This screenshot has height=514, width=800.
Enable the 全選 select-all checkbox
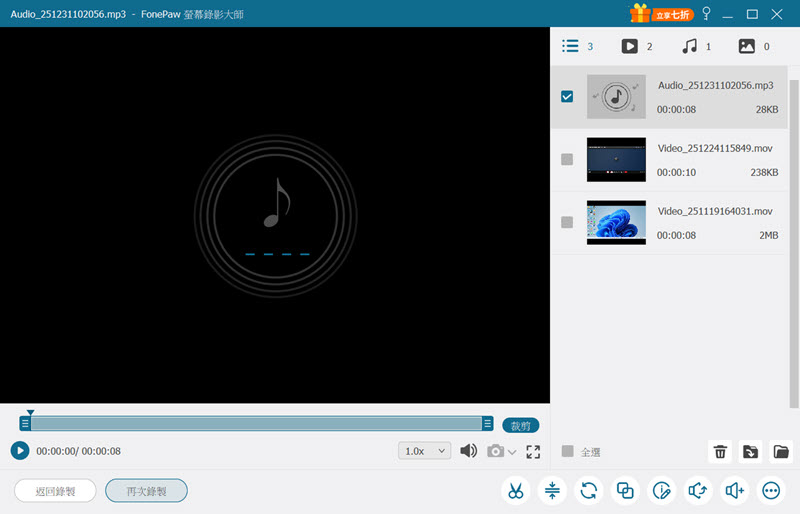click(x=568, y=451)
